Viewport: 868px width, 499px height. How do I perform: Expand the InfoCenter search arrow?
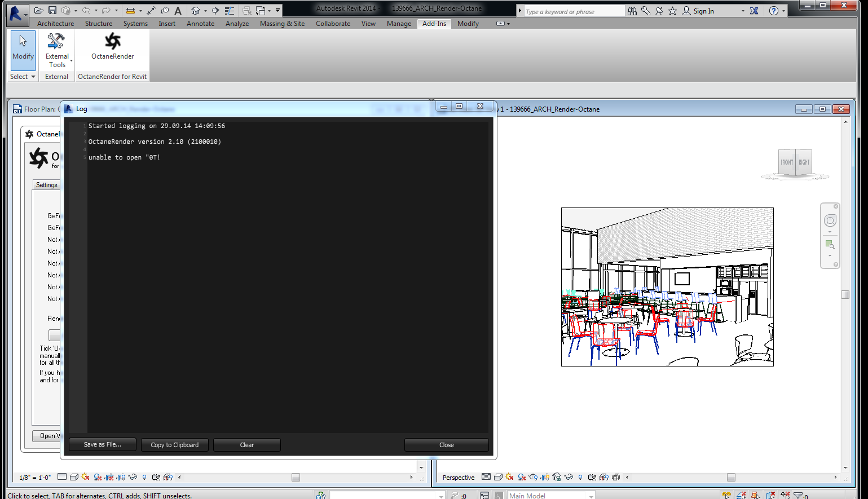tap(520, 11)
